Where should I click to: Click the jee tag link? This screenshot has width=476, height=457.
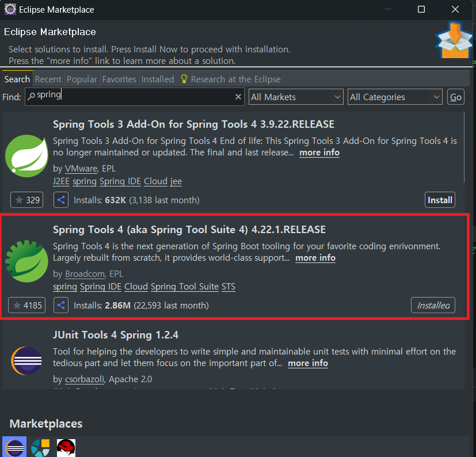176,181
